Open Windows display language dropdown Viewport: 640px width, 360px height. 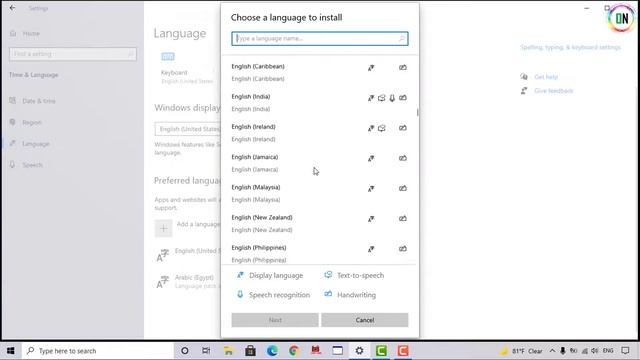pos(188,129)
